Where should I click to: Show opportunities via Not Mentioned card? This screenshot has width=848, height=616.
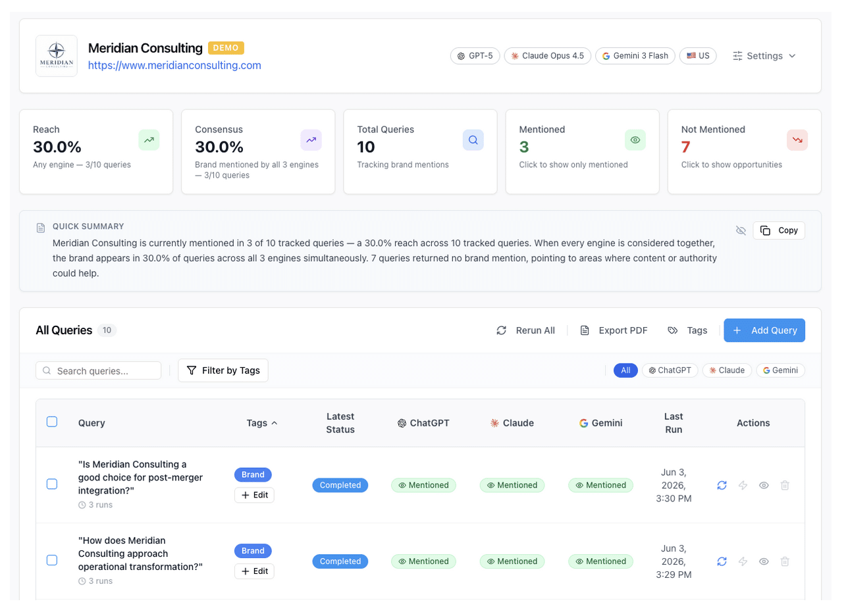tap(744, 152)
